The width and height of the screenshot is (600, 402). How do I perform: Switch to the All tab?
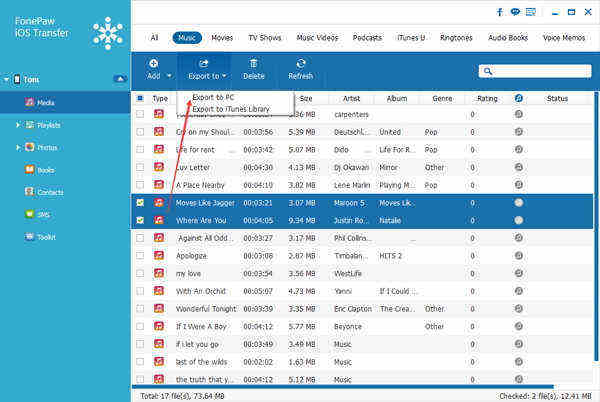(154, 37)
